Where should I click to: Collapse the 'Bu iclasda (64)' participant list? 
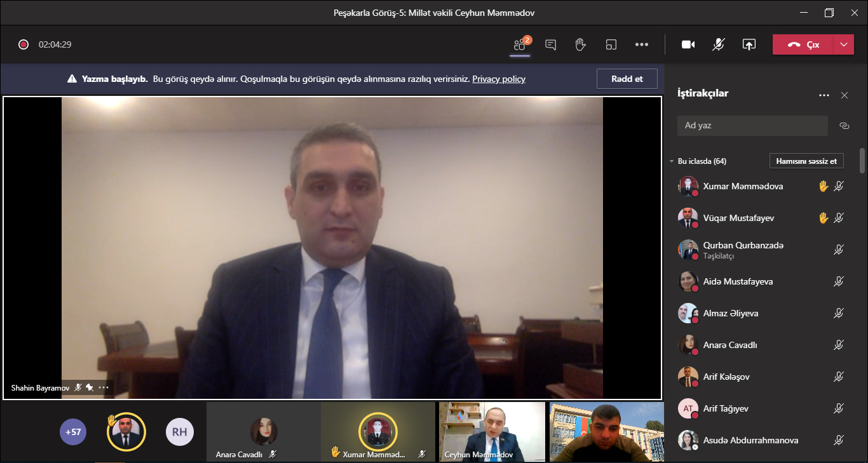[x=672, y=161]
